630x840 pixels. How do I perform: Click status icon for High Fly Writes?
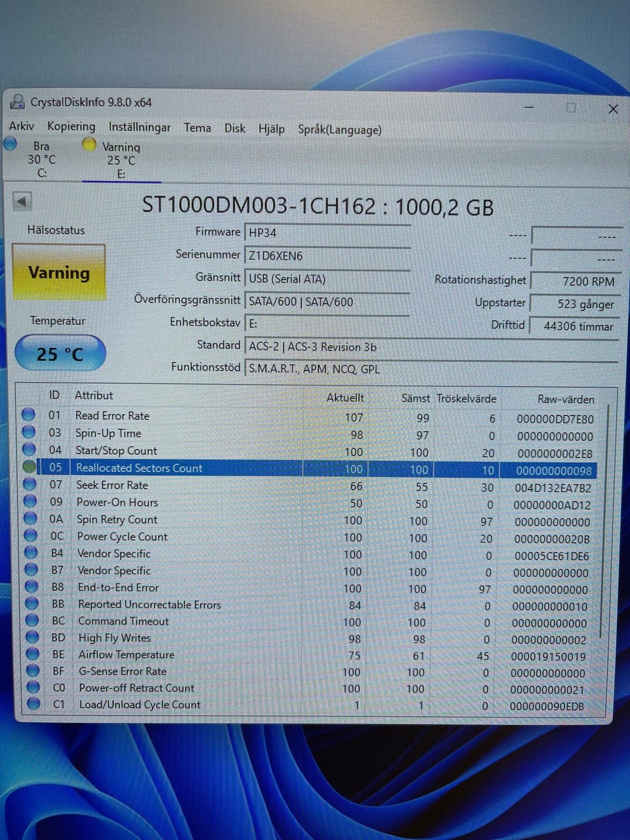click(x=33, y=637)
